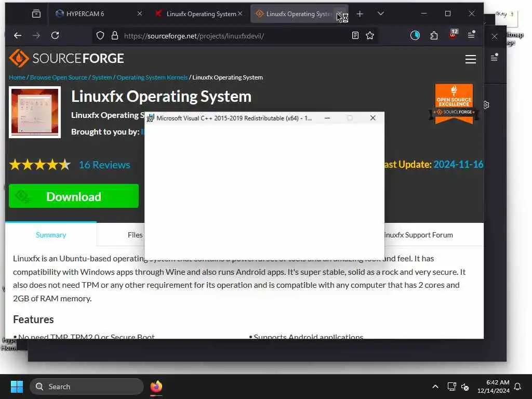Open the red extension showing badge 12

[453, 34]
